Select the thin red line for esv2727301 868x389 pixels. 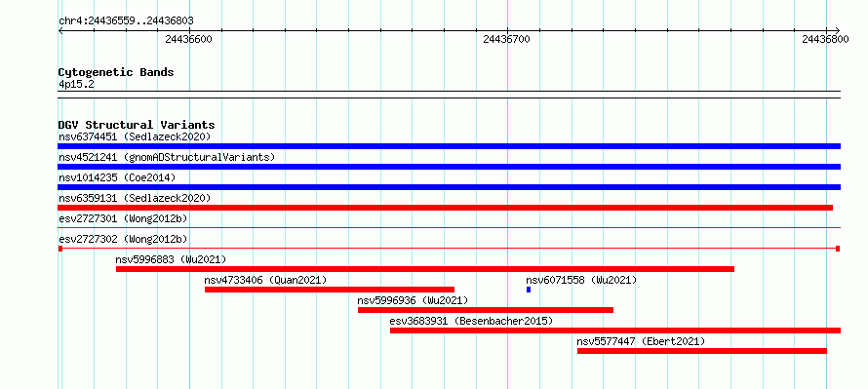tap(449, 227)
